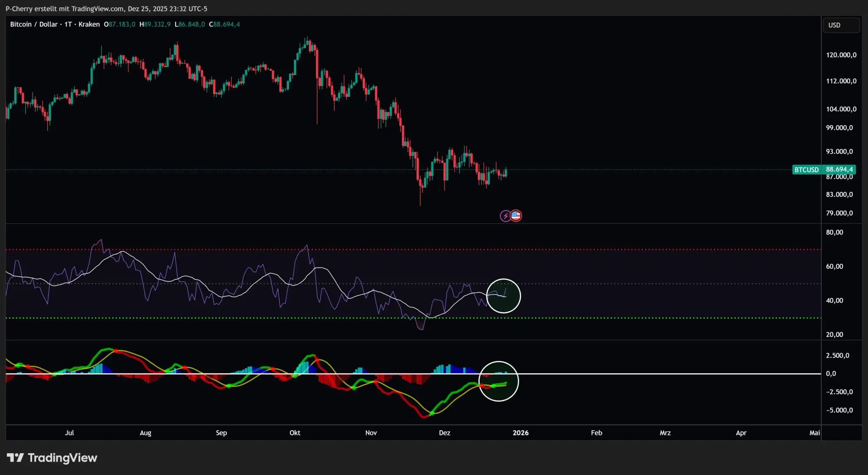This screenshot has height=475, width=868.
Task: Open the USD currency selector
Action: pos(841,25)
